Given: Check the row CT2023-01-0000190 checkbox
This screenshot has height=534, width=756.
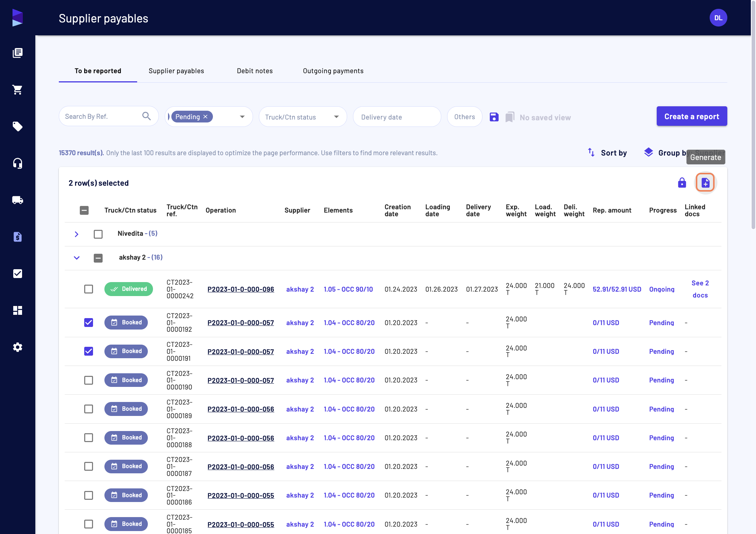Looking at the screenshot, I should pos(89,380).
